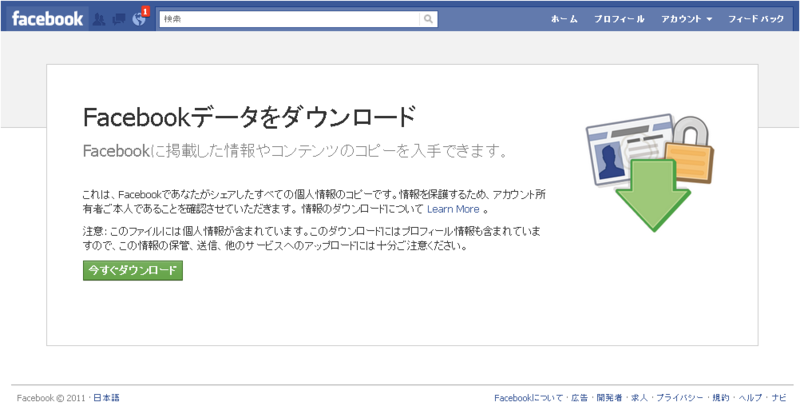
Task: Open the messages icon
Action: pos(119,19)
